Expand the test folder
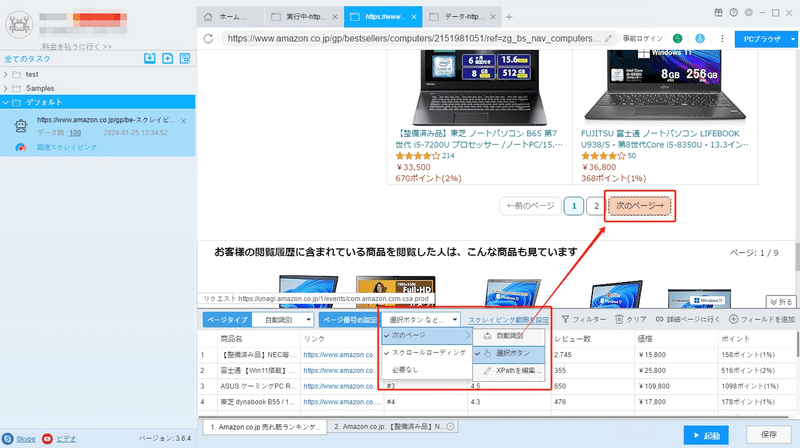Image resolution: width=800 pixels, height=448 pixels. [x=6, y=74]
